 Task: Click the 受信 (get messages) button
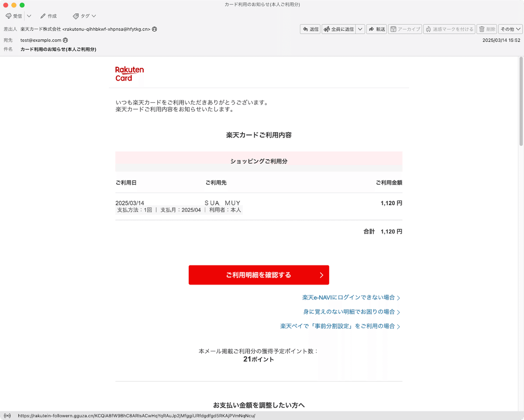tap(14, 16)
